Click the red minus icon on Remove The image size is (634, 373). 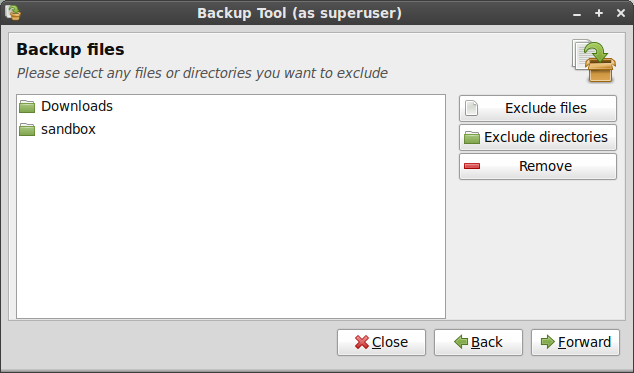point(472,166)
